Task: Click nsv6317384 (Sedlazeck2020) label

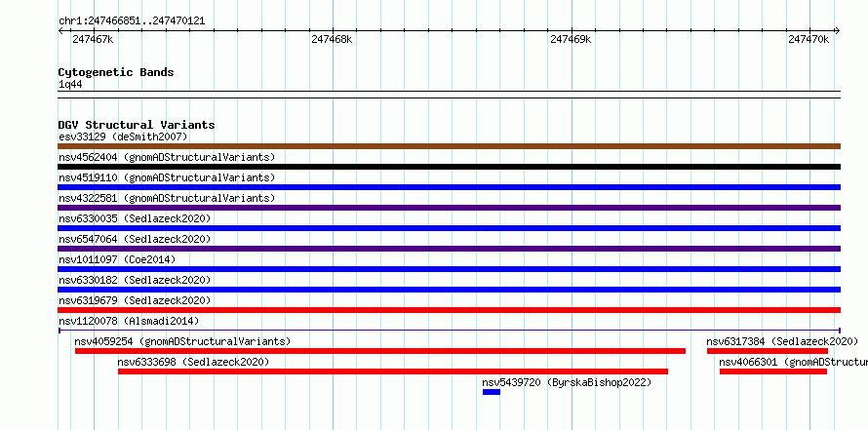Action: pyautogui.click(x=783, y=341)
